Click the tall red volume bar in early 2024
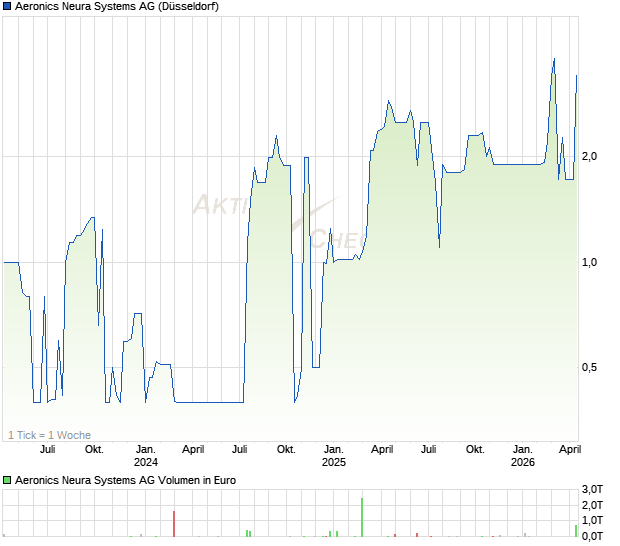 tap(174, 524)
